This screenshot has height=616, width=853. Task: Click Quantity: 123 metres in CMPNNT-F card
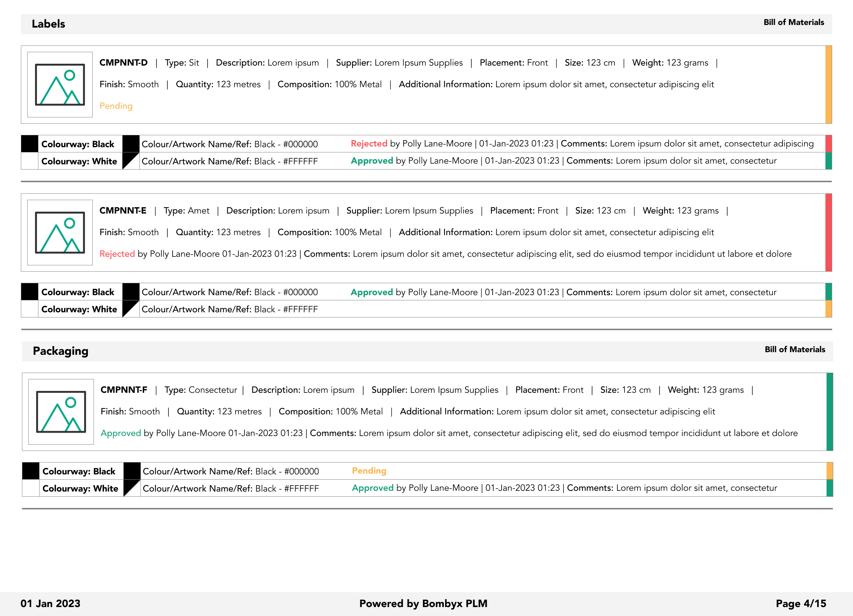(219, 412)
